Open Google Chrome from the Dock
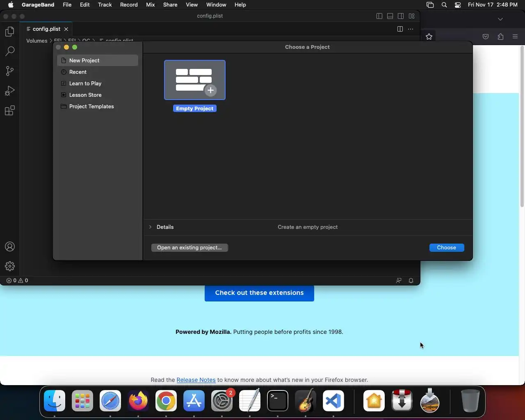This screenshot has width=525, height=420. click(166, 401)
